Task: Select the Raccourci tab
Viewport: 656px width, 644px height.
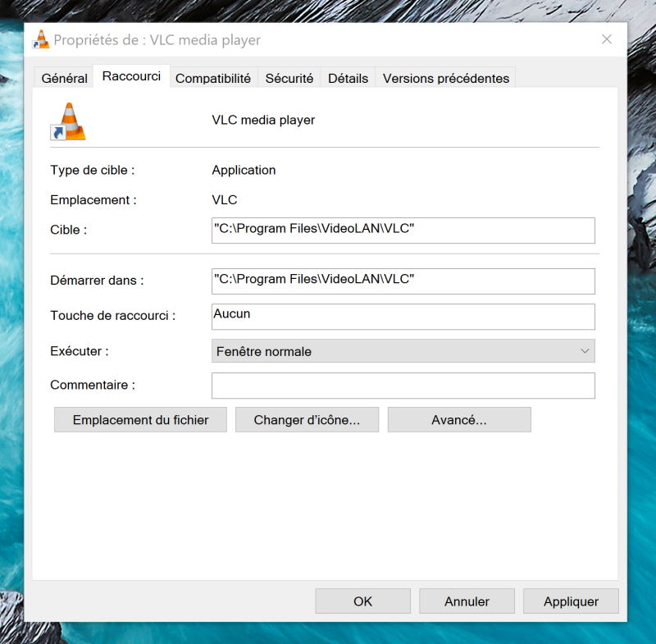Action: [x=131, y=76]
